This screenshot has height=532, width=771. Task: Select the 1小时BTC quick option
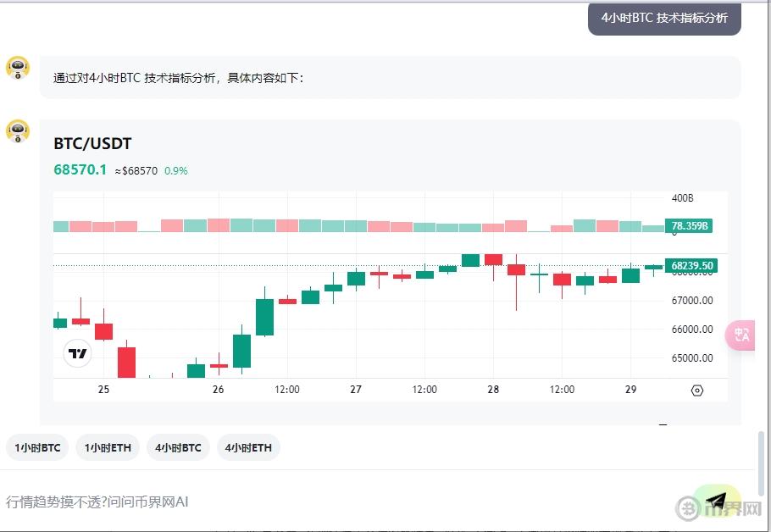37,447
